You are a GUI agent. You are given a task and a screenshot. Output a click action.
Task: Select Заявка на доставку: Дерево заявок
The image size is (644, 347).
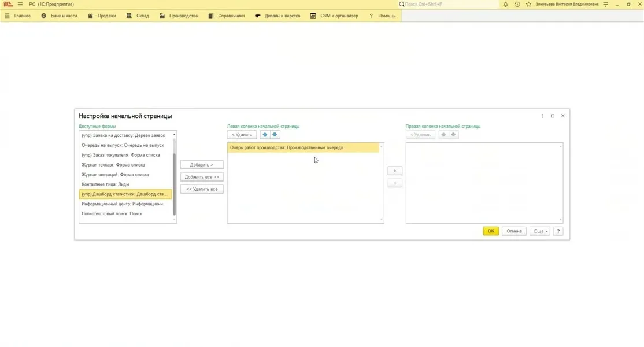pyautogui.click(x=125, y=135)
